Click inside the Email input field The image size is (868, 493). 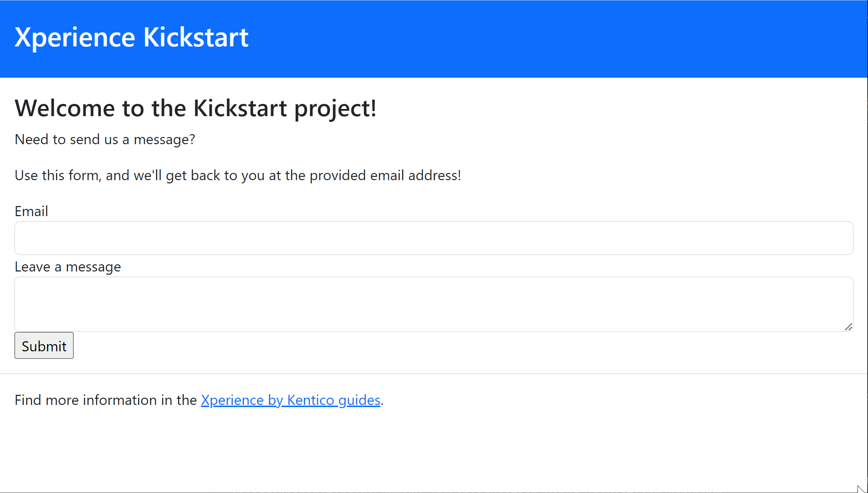click(x=433, y=238)
